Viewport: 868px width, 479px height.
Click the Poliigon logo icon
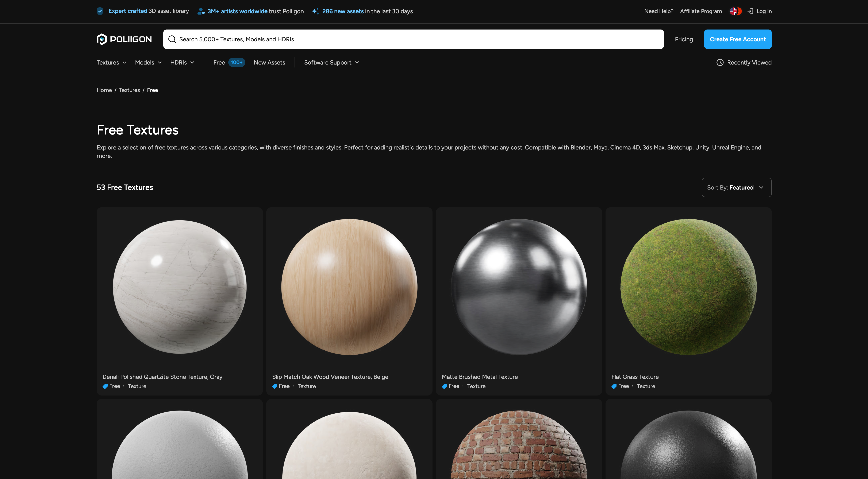101,39
